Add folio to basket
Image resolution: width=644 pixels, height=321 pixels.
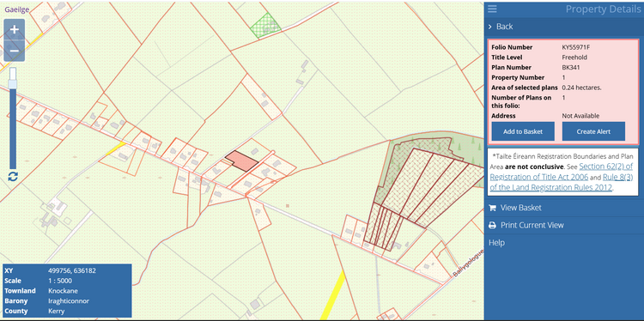click(523, 131)
